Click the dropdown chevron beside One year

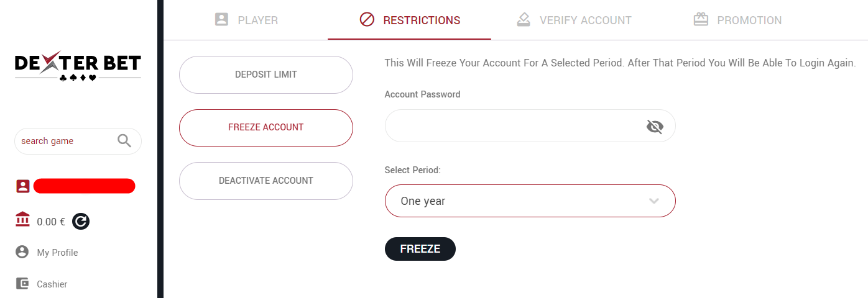[x=653, y=201]
